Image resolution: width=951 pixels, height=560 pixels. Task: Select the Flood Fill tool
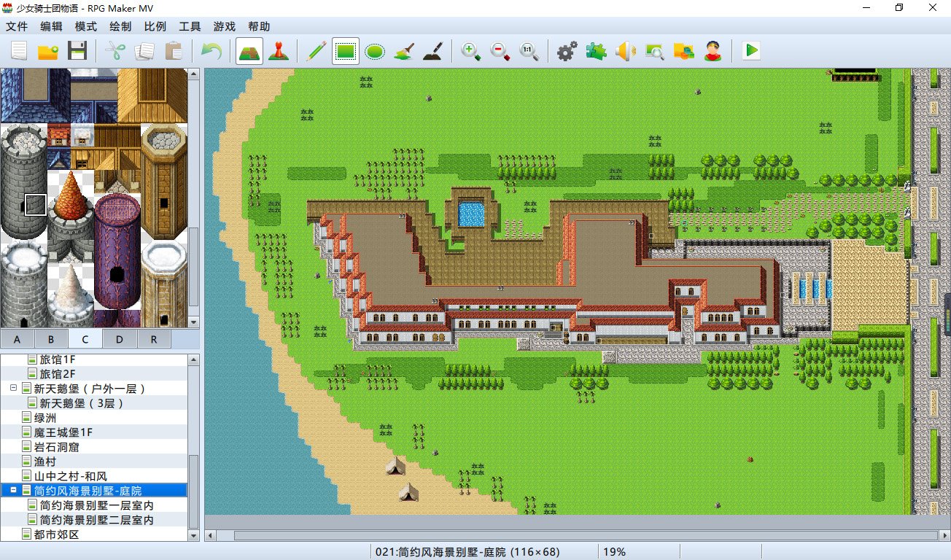[403, 51]
